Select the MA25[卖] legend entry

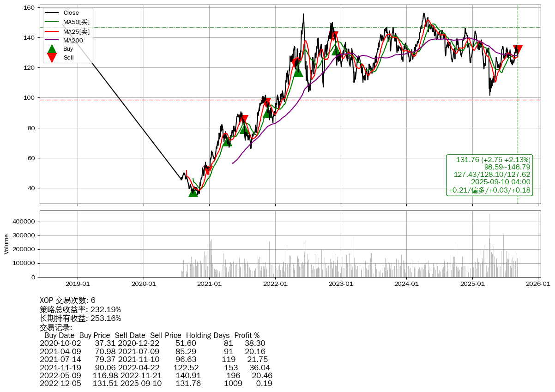76,31
